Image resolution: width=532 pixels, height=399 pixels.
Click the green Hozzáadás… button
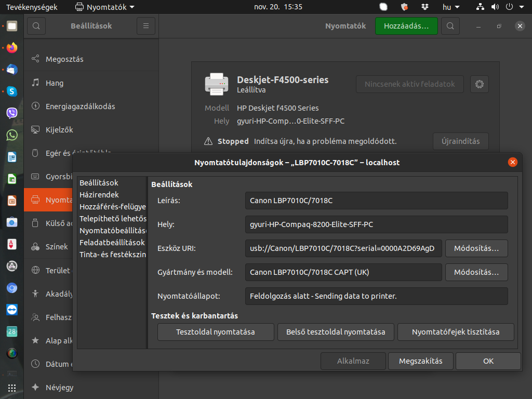406,26
